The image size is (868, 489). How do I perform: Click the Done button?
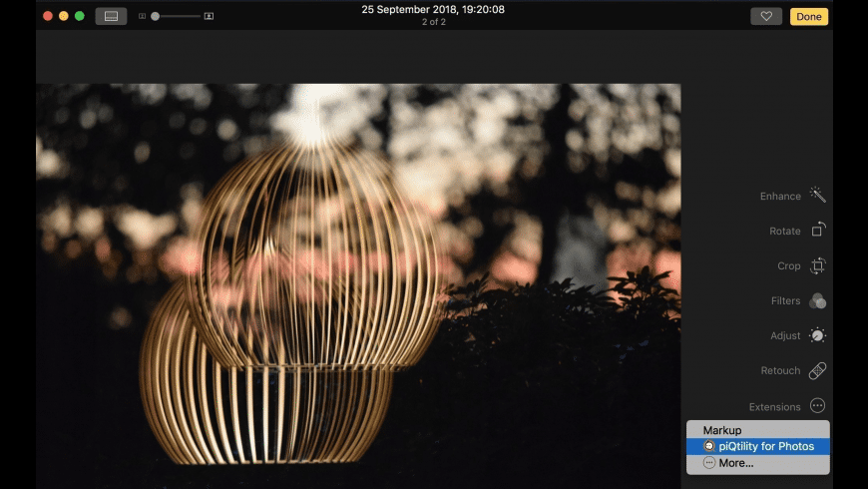pyautogui.click(x=809, y=16)
